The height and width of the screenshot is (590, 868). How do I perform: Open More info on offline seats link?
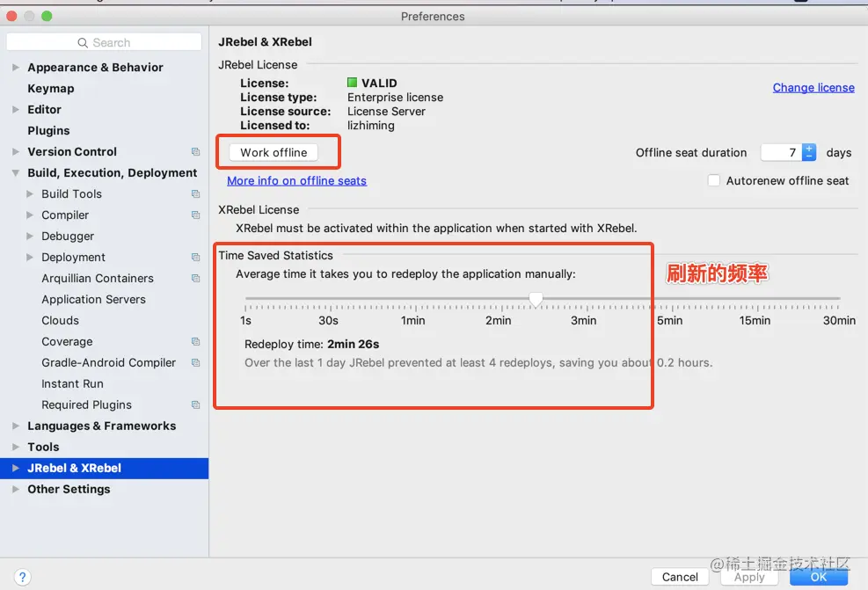point(296,180)
